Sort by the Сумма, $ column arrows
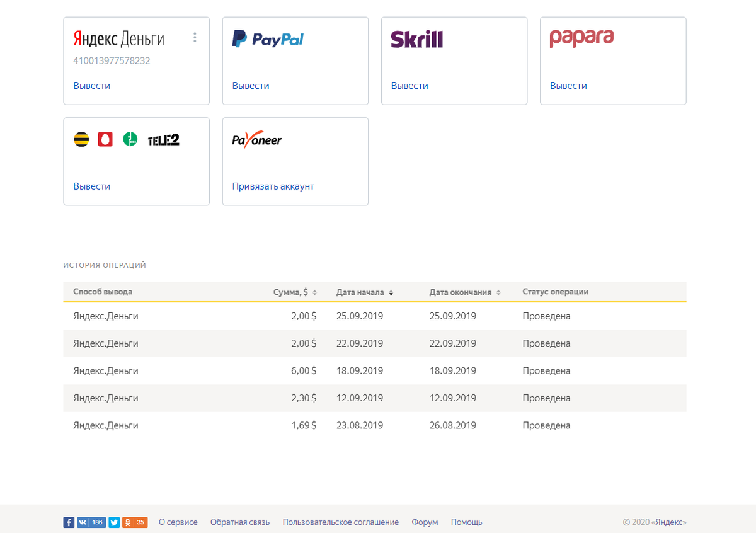Viewport: 756px width, 533px height. coord(314,292)
